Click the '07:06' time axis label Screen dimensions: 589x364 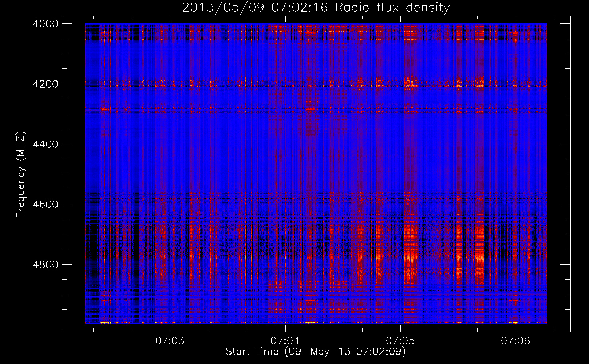coord(515,341)
